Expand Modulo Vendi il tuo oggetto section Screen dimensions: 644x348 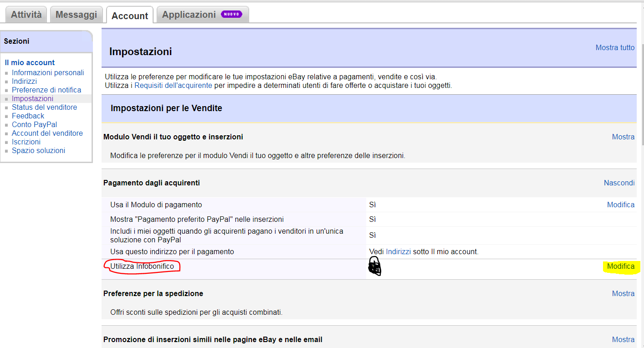[623, 137]
